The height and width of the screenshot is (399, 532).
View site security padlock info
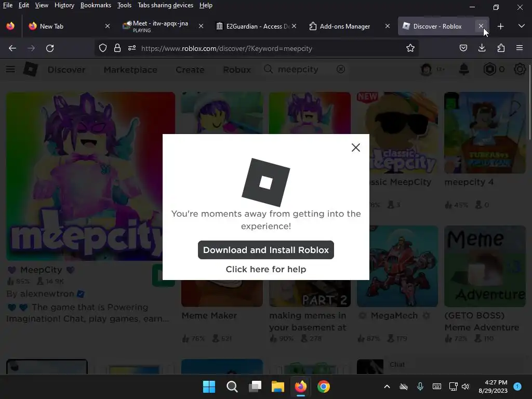point(117,48)
